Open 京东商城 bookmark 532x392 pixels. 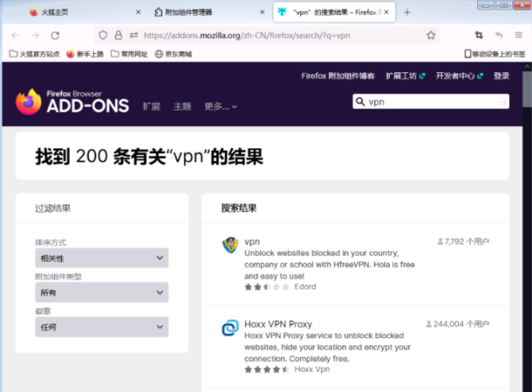(x=173, y=54)
